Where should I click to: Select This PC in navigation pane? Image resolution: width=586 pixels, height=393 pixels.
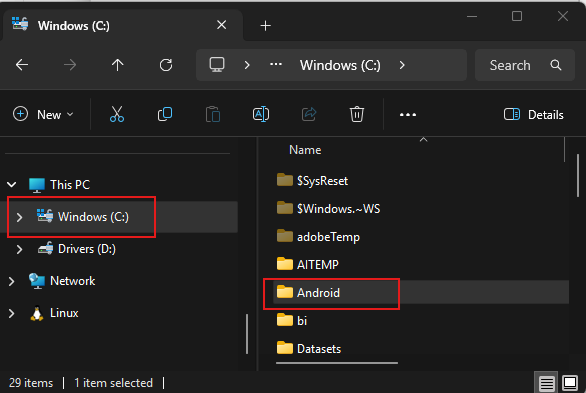pos(70,185)
